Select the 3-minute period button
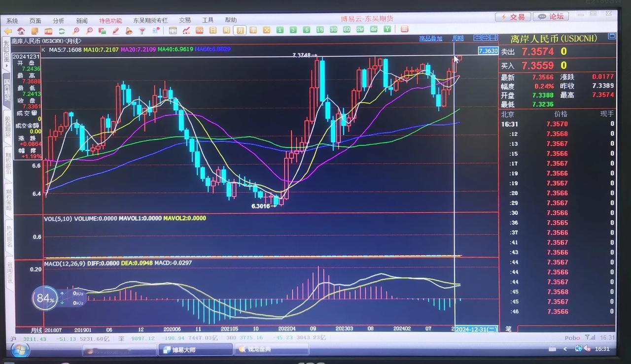Screen dimensions: 631x364 [x=293, y=30]
